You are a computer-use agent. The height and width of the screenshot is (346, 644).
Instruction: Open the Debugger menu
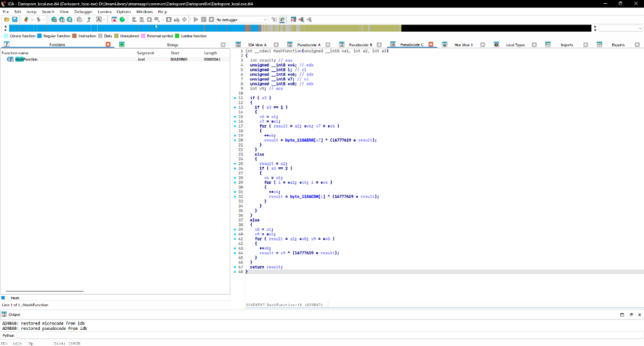coord(83,12)
